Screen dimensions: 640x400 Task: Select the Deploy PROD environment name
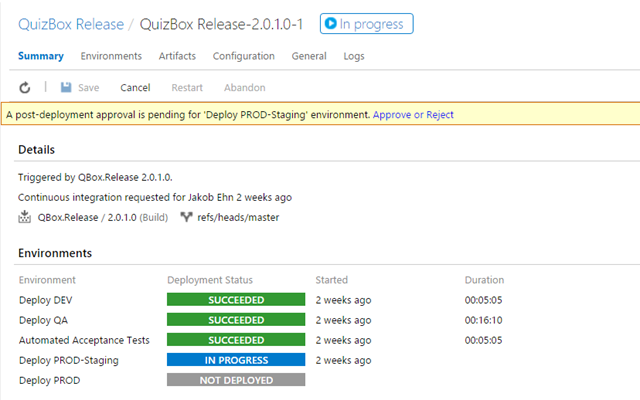[x=49, y=380]
